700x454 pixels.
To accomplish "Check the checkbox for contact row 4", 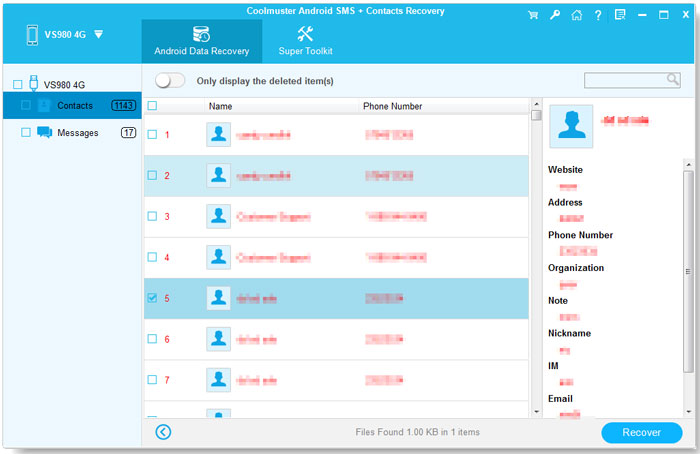I will 152,257.
